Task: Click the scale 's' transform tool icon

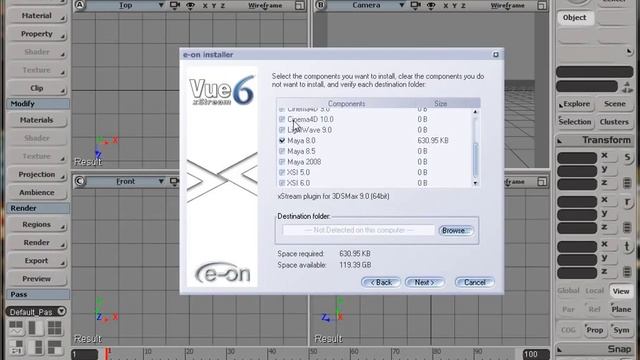Action: tap(627, 158)
